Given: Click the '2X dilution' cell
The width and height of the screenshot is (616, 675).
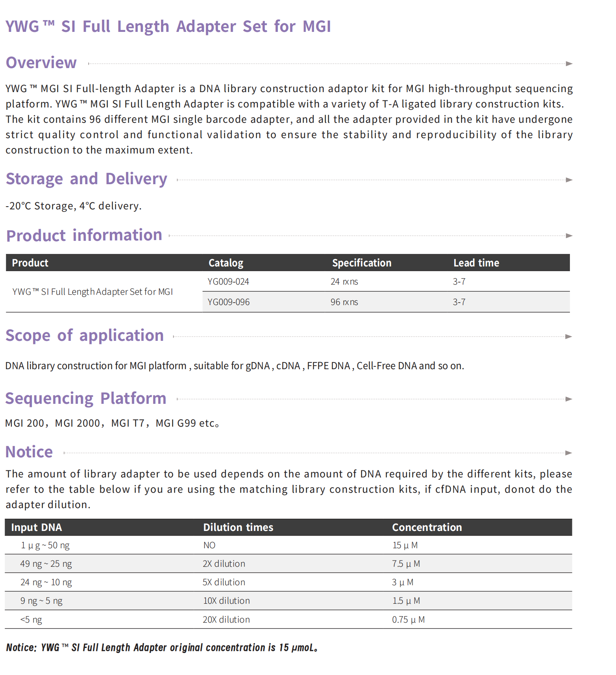Looking at the screenshot, I should [224, 564].
